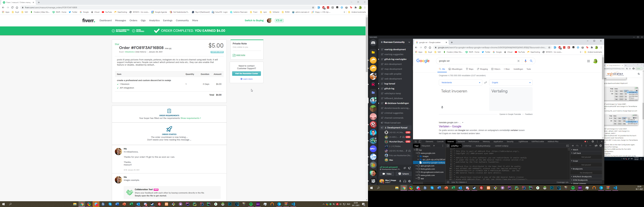Toggle the device toolbar icon in DevTools
This screenshot has height=207, width=644.
(420, 141)
